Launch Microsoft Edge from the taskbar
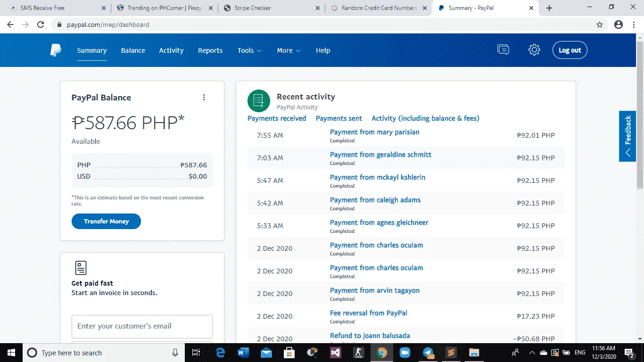 point(220,353)
